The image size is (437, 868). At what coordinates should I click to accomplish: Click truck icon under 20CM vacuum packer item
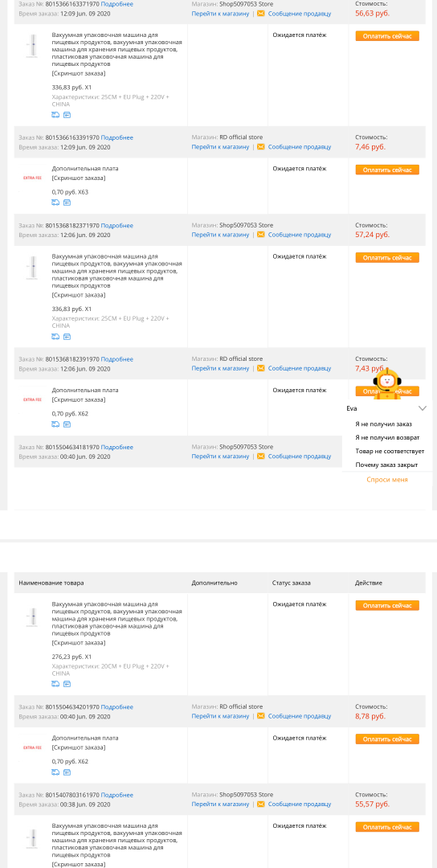click(55, 684)
